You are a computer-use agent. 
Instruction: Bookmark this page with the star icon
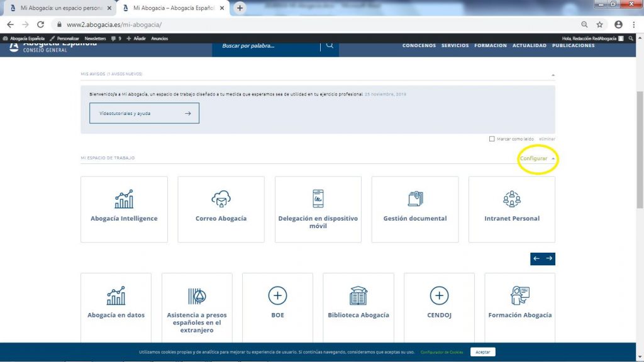(x=599, y=25)
